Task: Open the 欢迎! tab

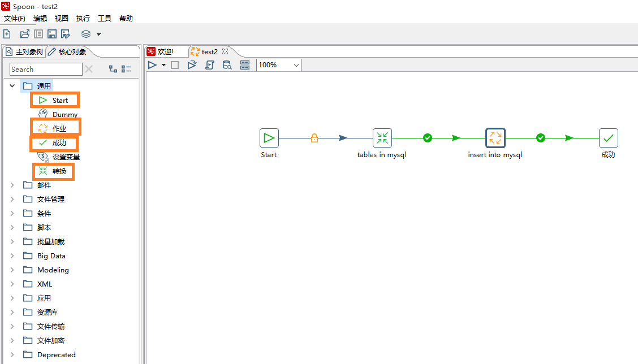Action: [161, 51]
